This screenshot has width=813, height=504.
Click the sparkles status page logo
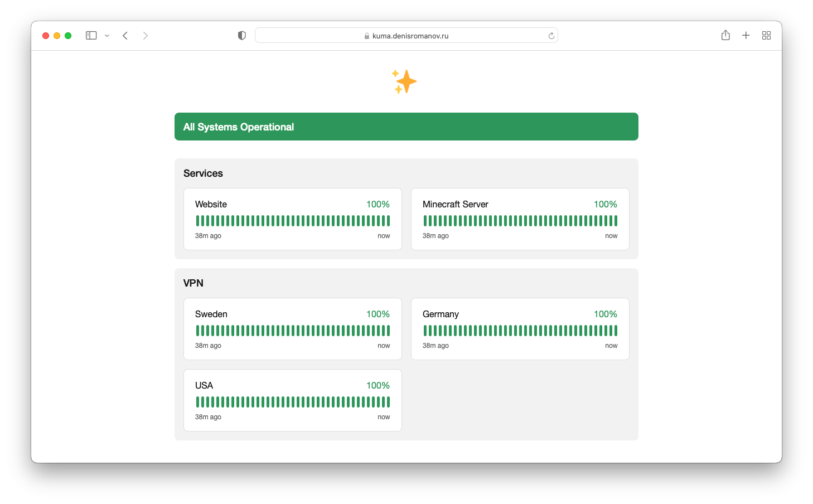404,82
